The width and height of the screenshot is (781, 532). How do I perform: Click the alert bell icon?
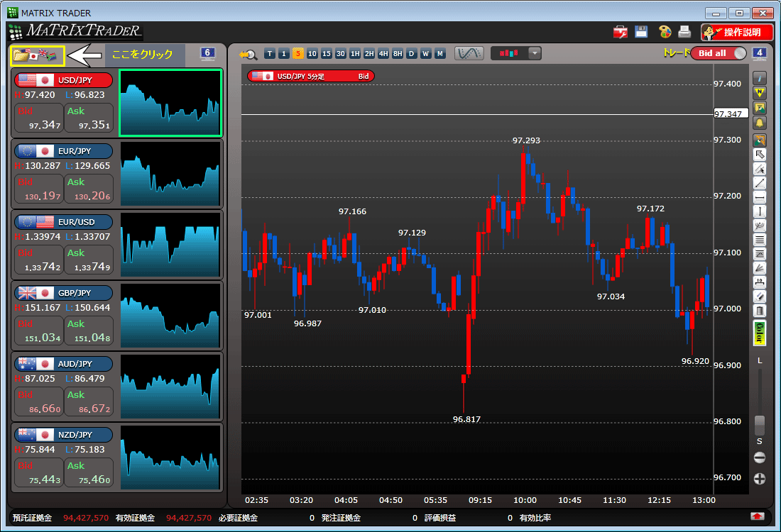coord(760,123)
